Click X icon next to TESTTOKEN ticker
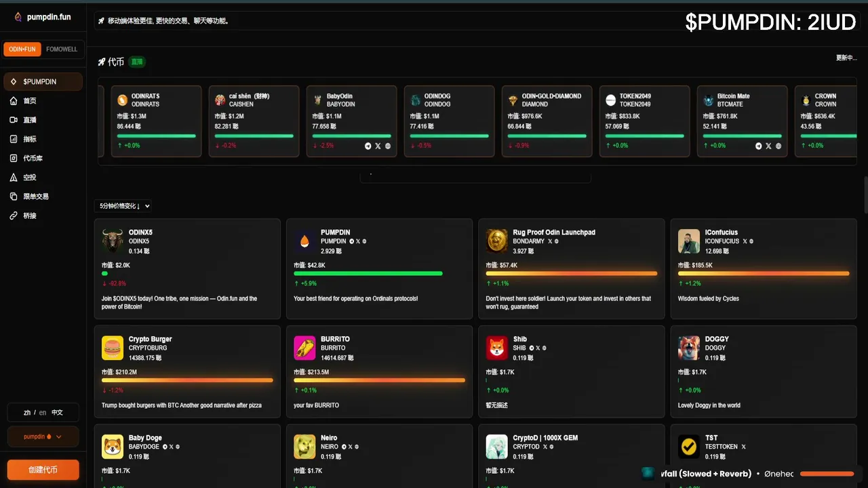 (x=743, y=447)
